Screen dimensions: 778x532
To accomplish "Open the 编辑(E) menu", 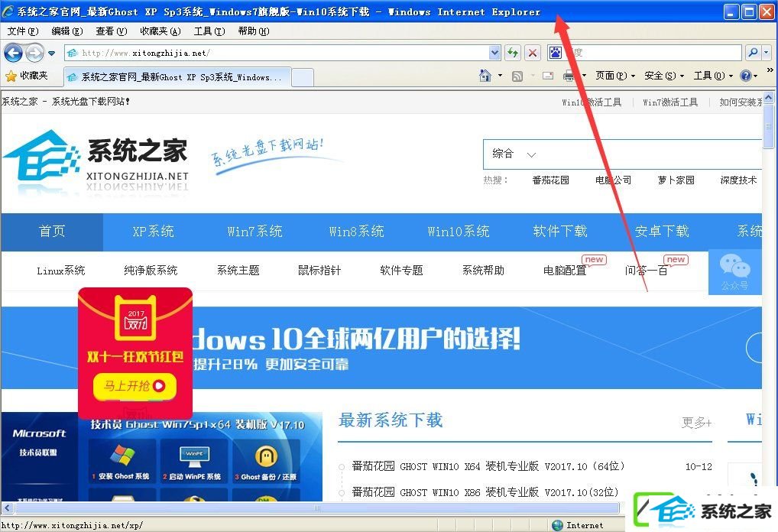I will [x=67, y=31].
